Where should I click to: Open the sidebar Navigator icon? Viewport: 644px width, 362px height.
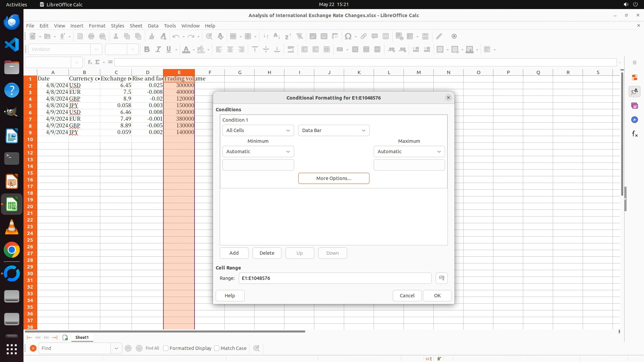(x=635, y=120)
